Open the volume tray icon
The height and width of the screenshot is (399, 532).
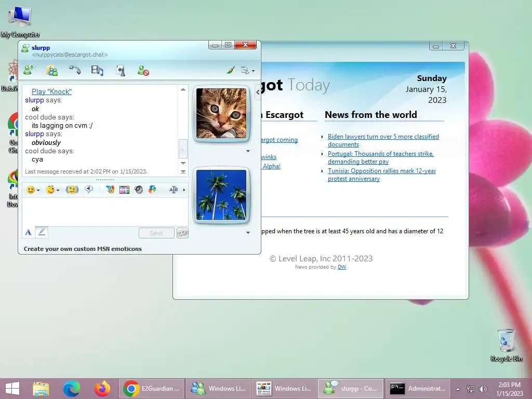pos(483,389)
